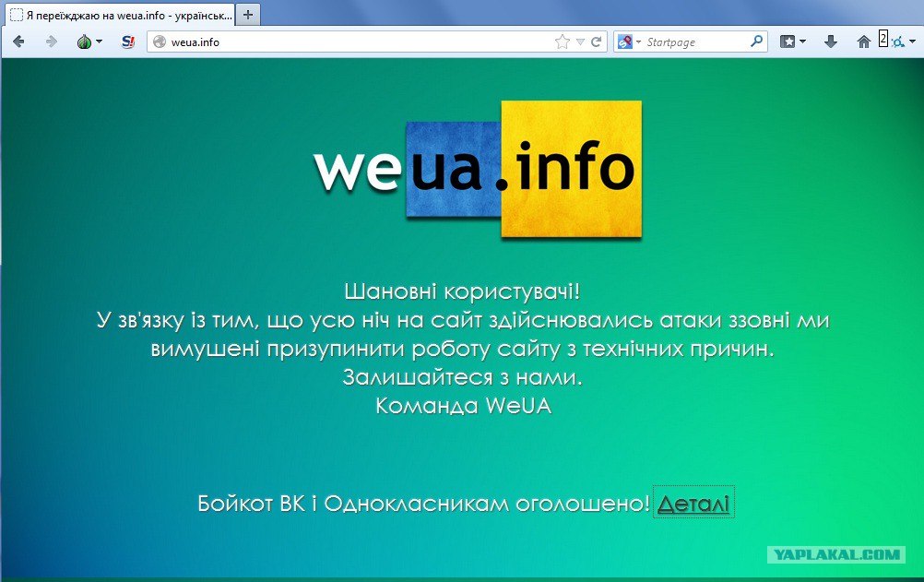The width and height of the screenshot is (924, 582).
Task: Click the red S! toolbar icon
Action: pyautogui.click(x=128, y=42)
